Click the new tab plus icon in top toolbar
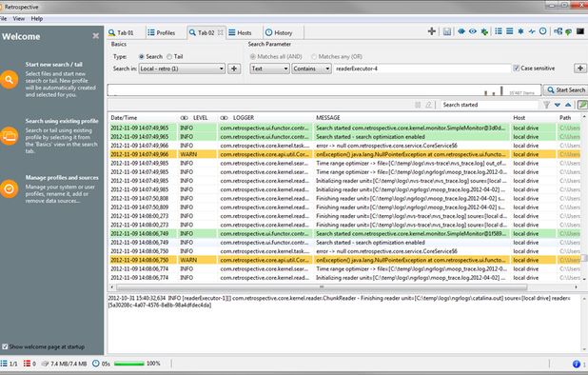588x375 pixels. (432, 31)
